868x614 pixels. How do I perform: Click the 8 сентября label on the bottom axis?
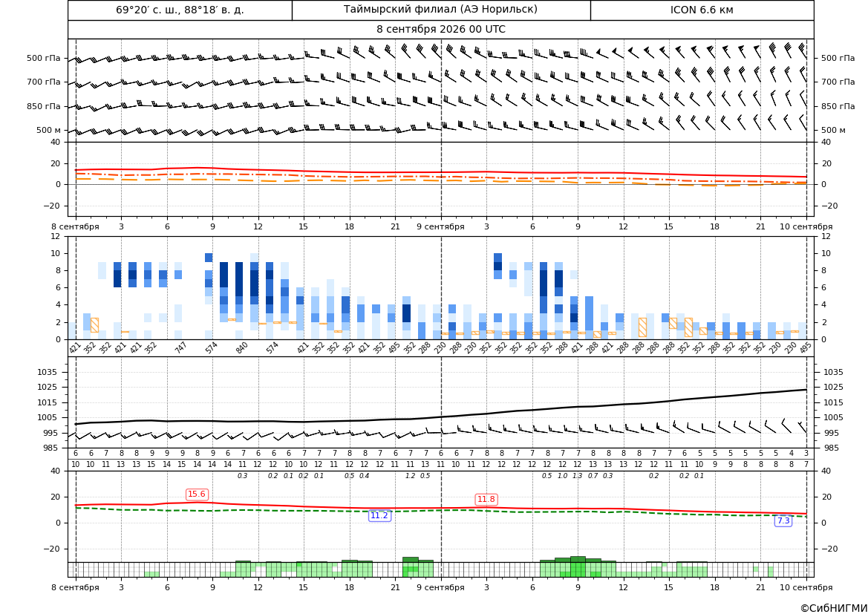pyautogui.click(x=75, y=587)
